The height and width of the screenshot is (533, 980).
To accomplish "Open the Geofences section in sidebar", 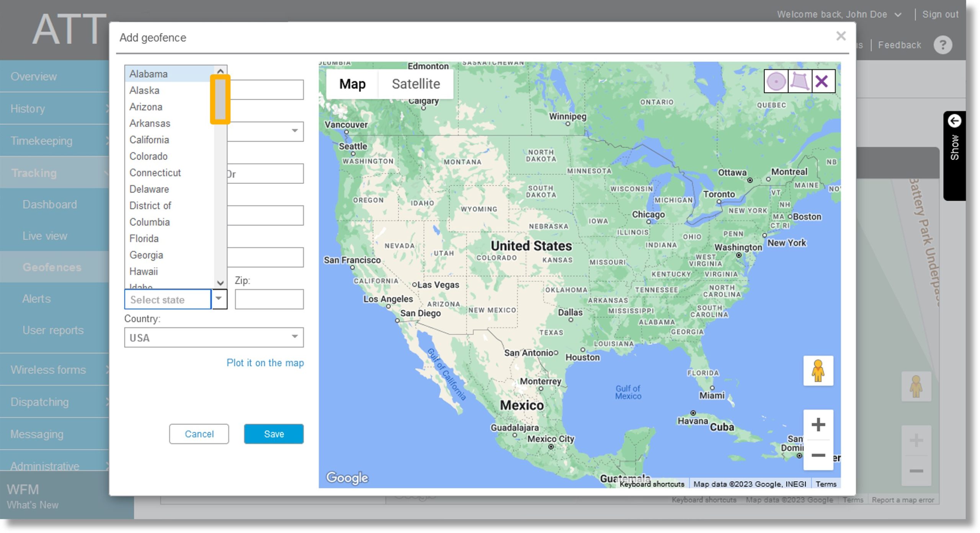I will point(52,267).
